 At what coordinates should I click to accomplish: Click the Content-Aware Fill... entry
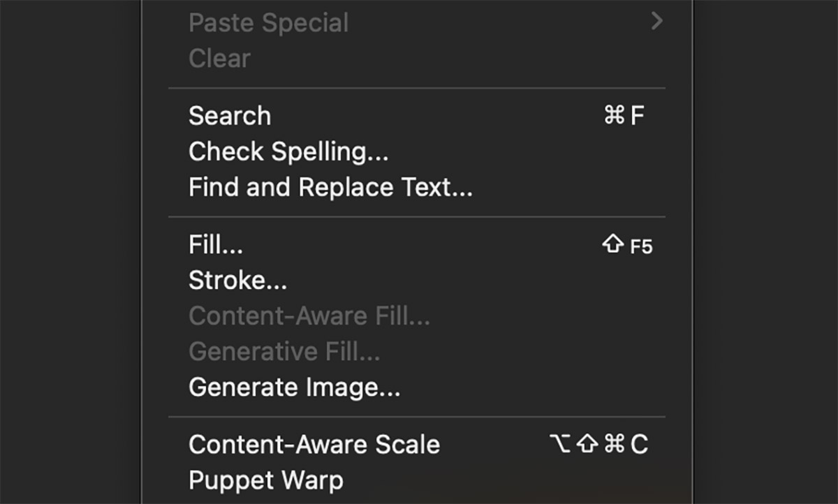click(309, 316)
